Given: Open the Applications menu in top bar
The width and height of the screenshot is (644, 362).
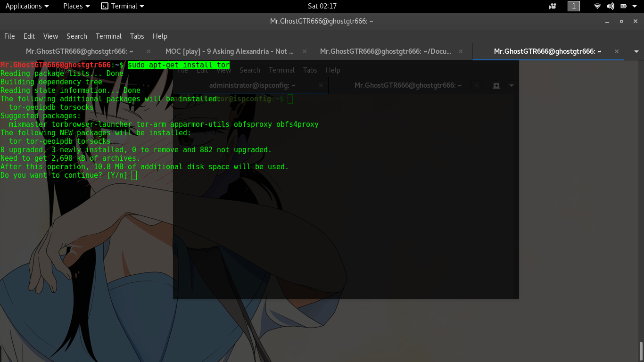Looking at the screenshot, I should coord(27,6).
